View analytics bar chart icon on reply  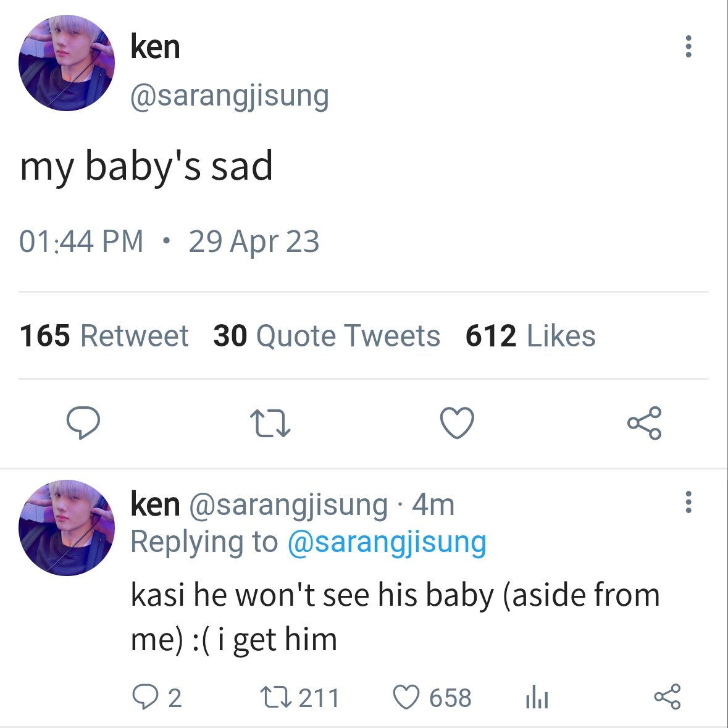tap(537, 697)
